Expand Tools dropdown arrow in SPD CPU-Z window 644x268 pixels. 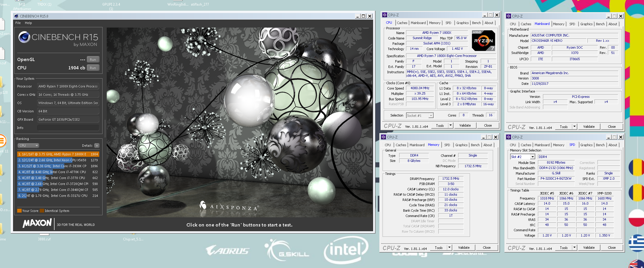pyautogui.click(x=574, y=248)
